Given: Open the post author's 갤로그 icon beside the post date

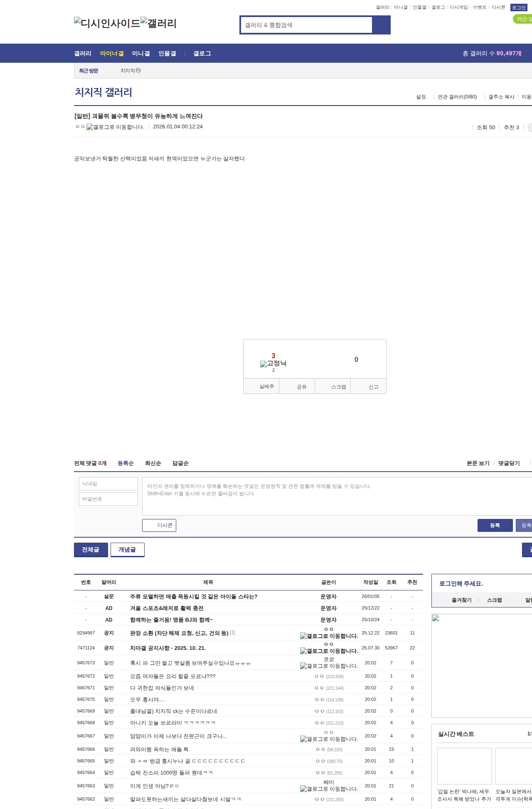Looking at the screenshot, I should [115, 127].
